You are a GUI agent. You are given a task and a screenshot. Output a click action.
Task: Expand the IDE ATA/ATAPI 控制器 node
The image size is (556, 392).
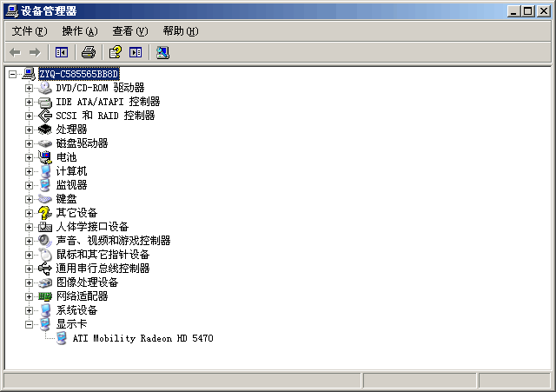[x=29, y=103]
